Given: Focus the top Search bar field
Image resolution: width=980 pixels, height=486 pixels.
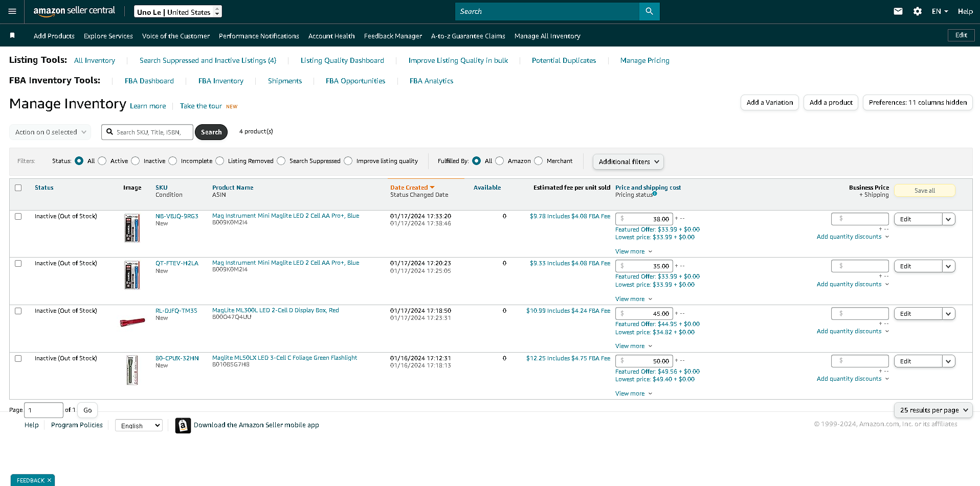Looking at the screenshot, I should pyautogui.click(x=547, y=11).
